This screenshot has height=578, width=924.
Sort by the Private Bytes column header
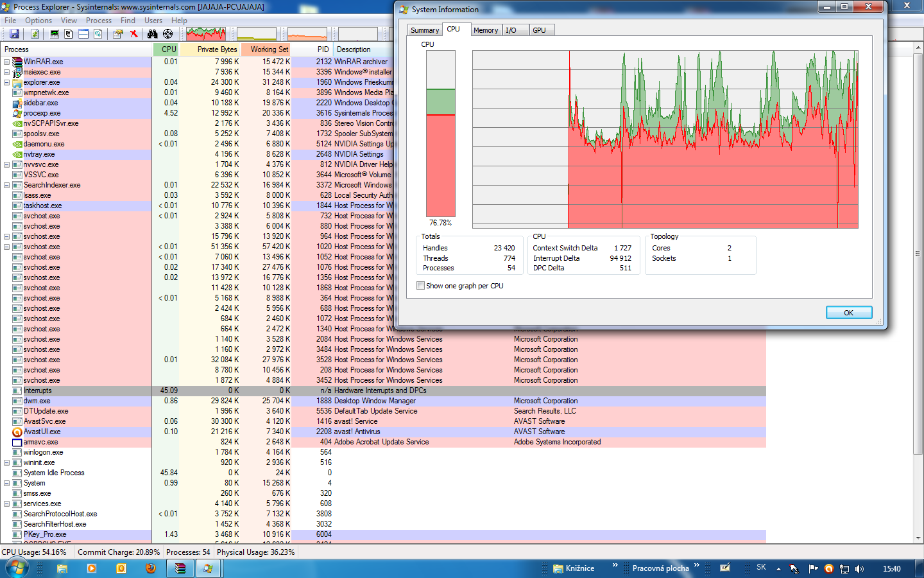point(210,49)
